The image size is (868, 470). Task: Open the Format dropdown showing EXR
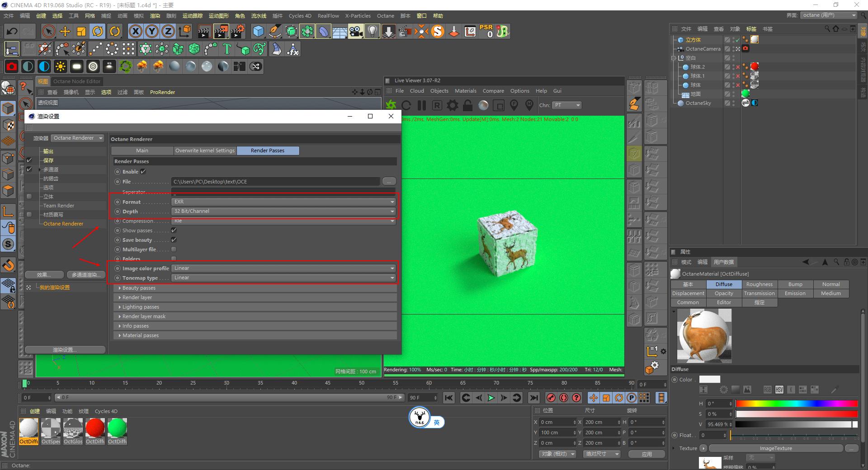click(x=283, y=202)
